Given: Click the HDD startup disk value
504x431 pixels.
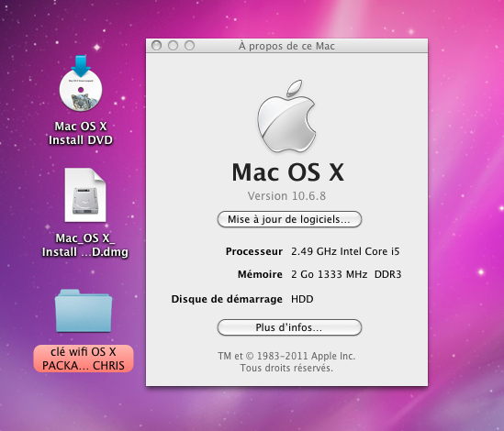Looking at the screenshot, I should click(x=302, y=299).
